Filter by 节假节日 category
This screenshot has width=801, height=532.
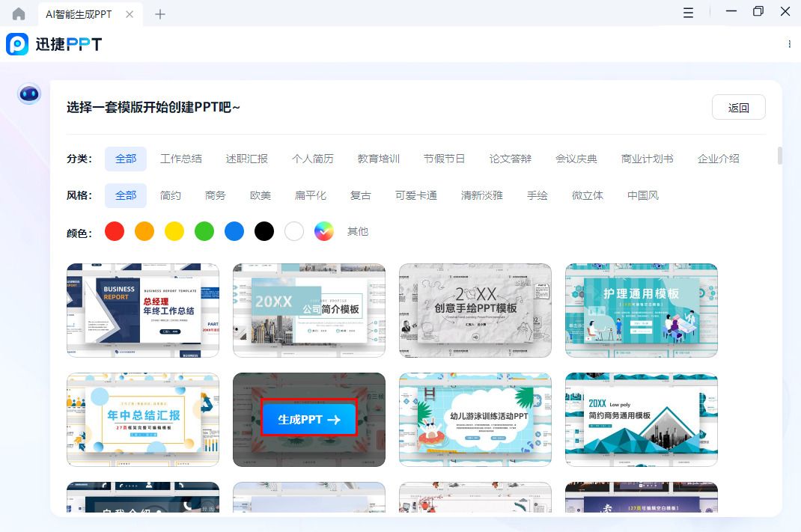point(445,159)
